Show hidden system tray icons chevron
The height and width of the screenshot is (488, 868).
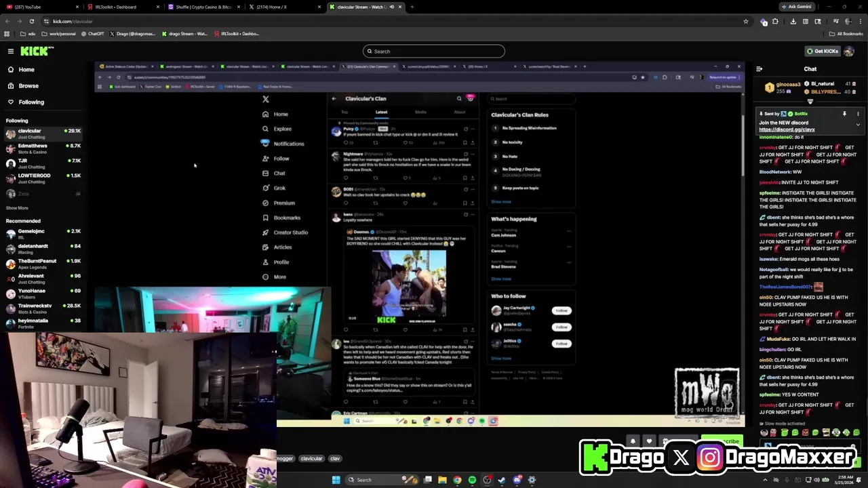pyautogui.click(x=766, y=480)
